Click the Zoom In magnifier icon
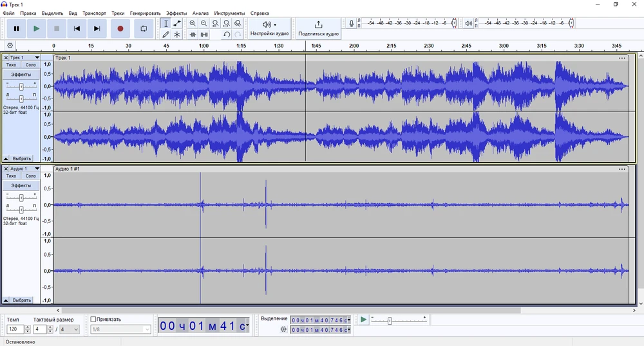 (193, 23)
